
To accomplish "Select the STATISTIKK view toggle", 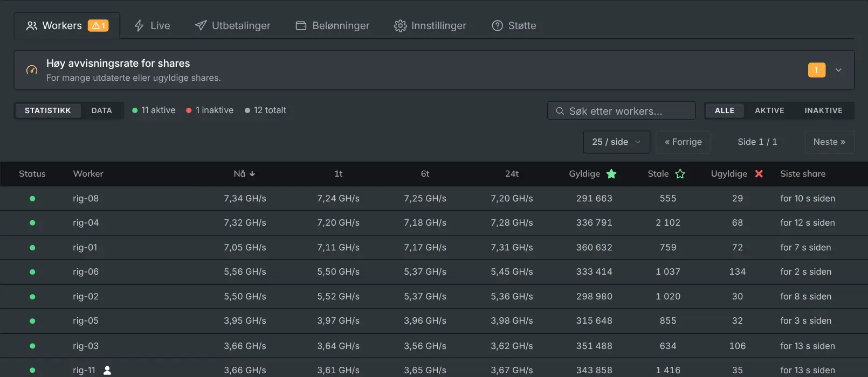I will point(48,110).
